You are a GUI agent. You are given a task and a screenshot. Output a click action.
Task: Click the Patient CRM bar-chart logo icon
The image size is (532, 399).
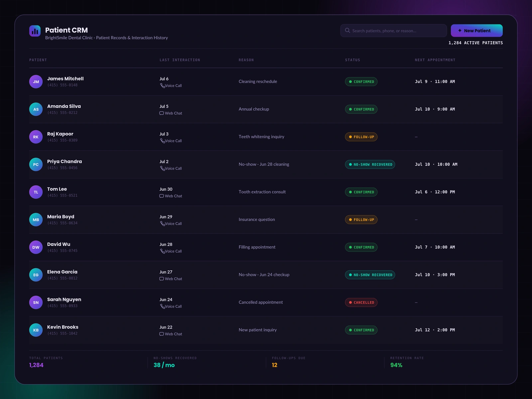[35, 31]
